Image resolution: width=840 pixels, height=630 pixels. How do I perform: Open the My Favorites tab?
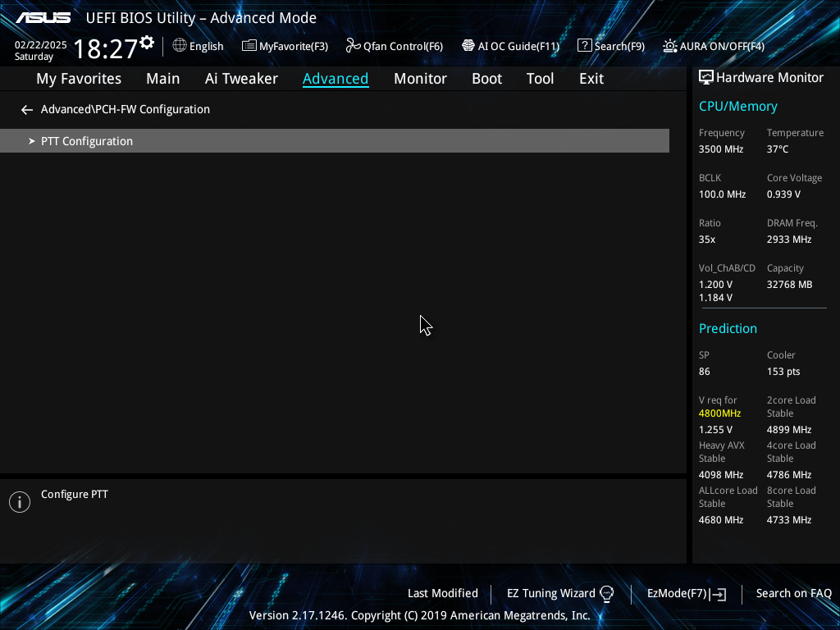(79, 79)
